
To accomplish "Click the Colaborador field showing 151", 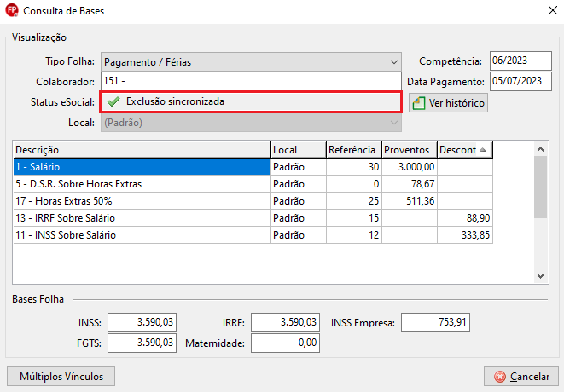I will 251,81.
